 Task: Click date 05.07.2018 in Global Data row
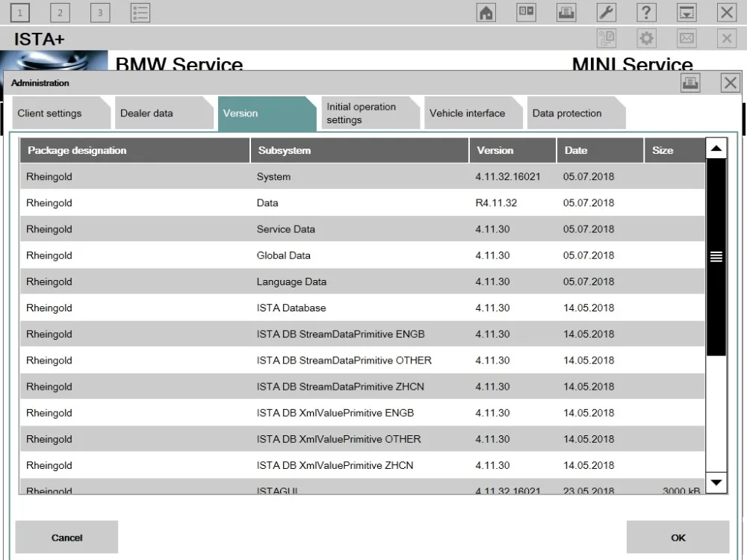click(x=589, y=255)
